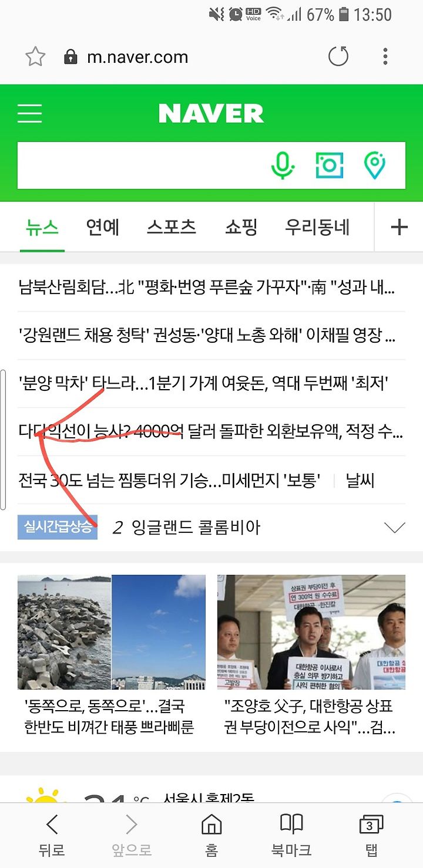Screen dimensions: 423x868
Task: Tap the Naver search input field
Action: point(141,166)
